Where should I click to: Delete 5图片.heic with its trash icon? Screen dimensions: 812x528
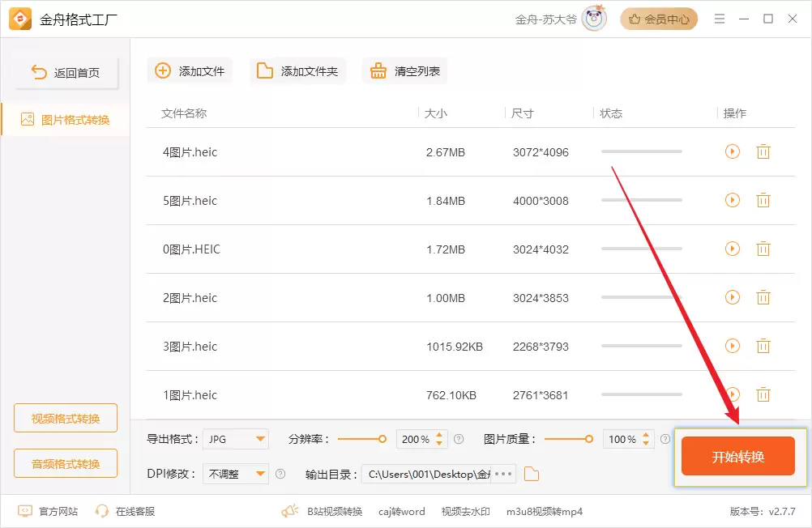click(x=763, y=200)
